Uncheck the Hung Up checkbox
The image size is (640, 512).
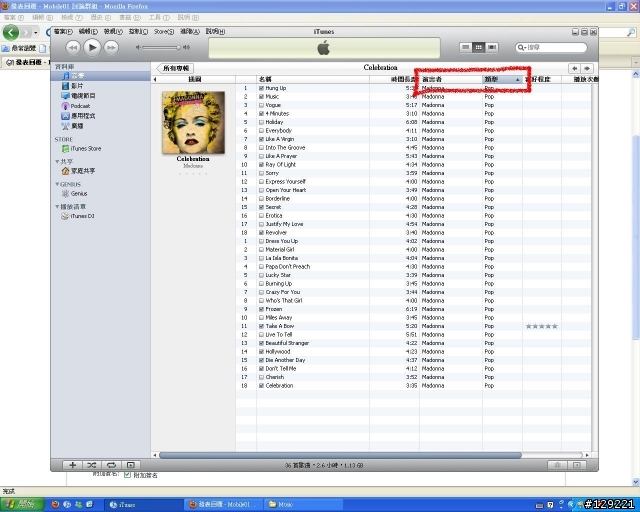coord(261,88)
